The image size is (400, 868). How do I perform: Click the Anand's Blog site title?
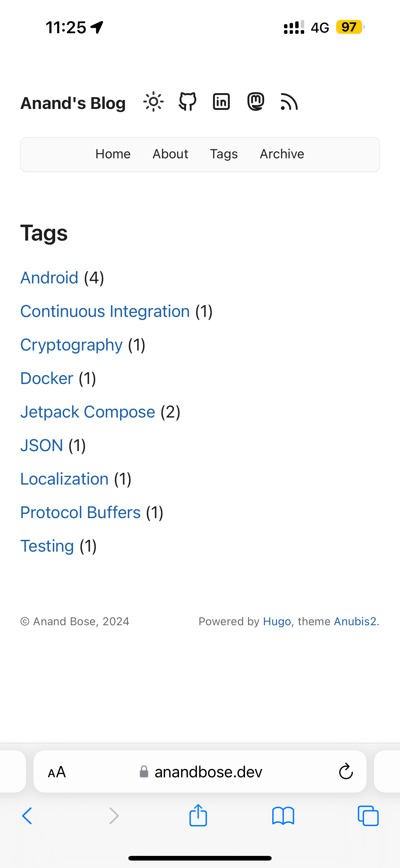pyautogui.click(x=73, y=103)
